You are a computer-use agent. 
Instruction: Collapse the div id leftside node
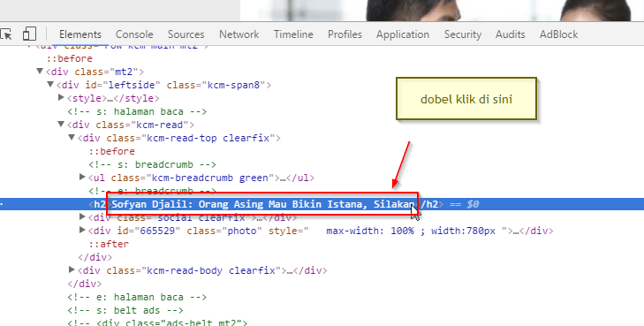(50, 84)
